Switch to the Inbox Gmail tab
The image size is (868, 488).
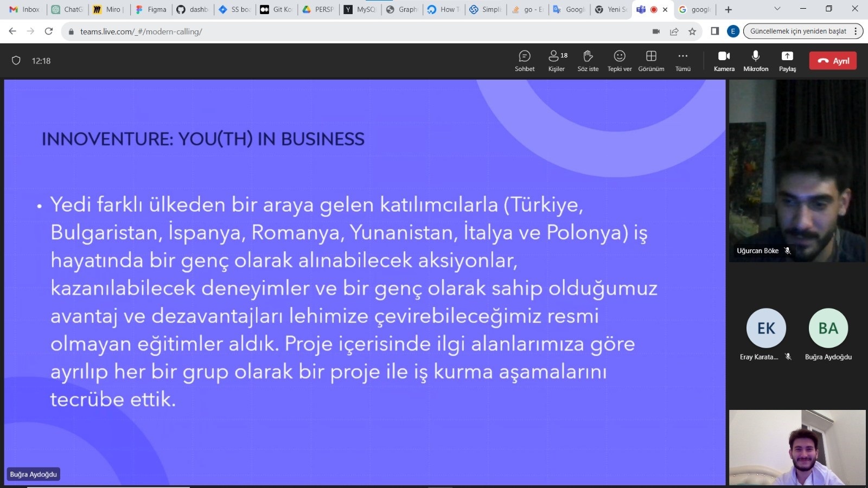25,9
